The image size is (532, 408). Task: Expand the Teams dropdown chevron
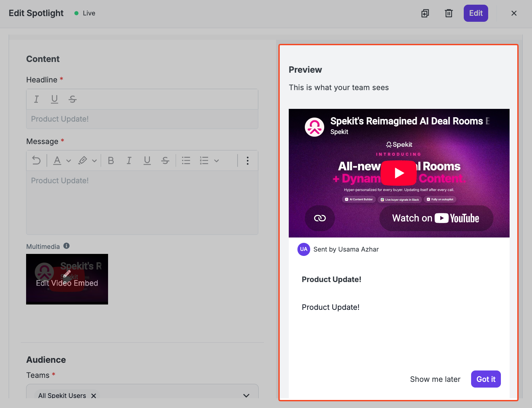[246, 396]
